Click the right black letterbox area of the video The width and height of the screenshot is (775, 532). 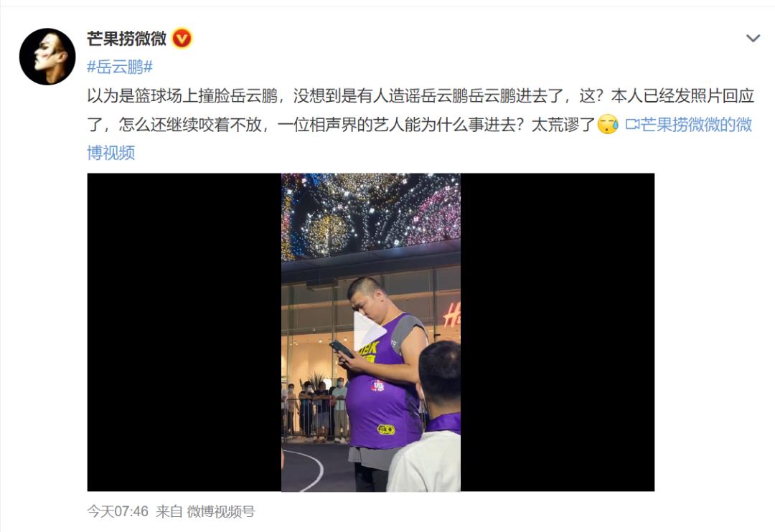click(558, 332)
